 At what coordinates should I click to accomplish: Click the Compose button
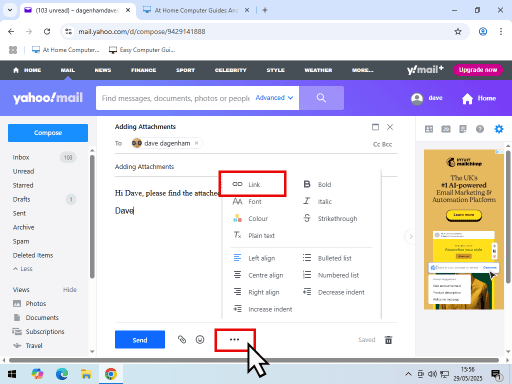tap(48, 133)
